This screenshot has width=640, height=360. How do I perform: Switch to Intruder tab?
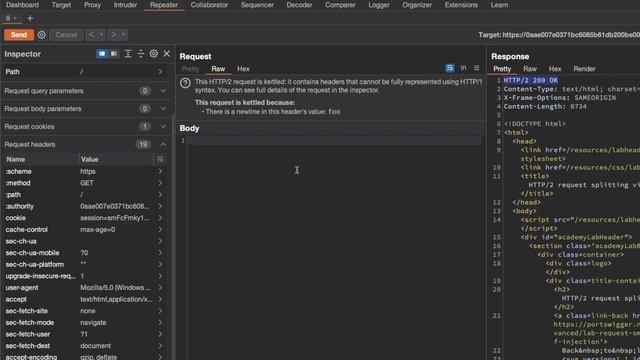pyautogui.click(x=125, y=5)
